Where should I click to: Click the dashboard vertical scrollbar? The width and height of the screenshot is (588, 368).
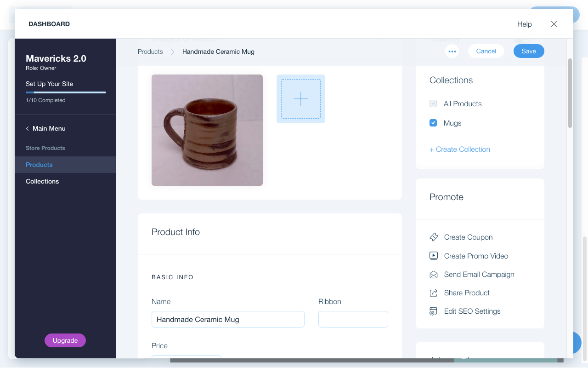tap(570, 93)
